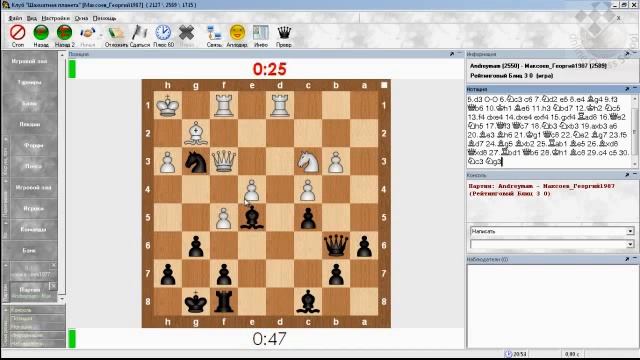The image size is (640, 360).
Task: Open Блиц in the sidebar
Action: click(x=29, y=104)
